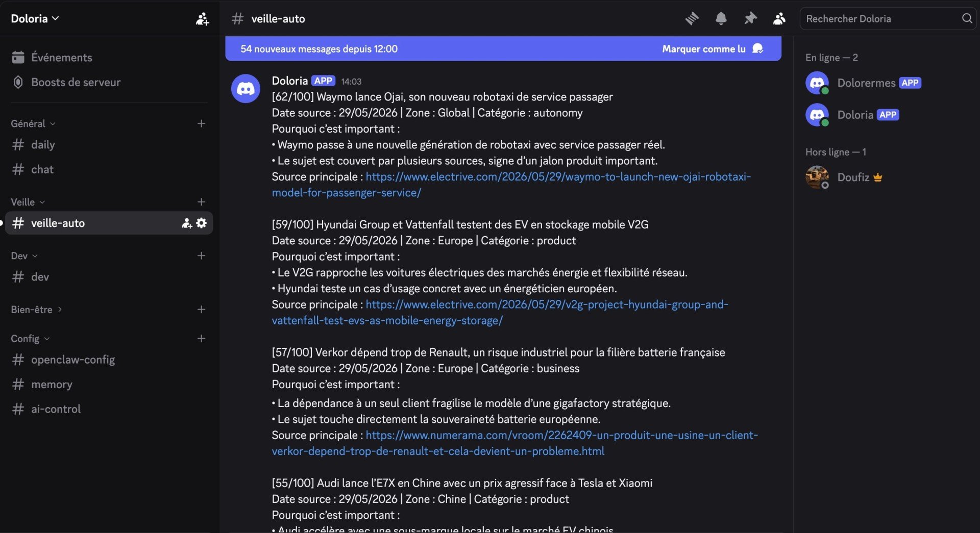The width and height of the screenshot is (980, 533).
Task: Collapse the Config category
Action: pyautogui.click(x=30, y=339)
